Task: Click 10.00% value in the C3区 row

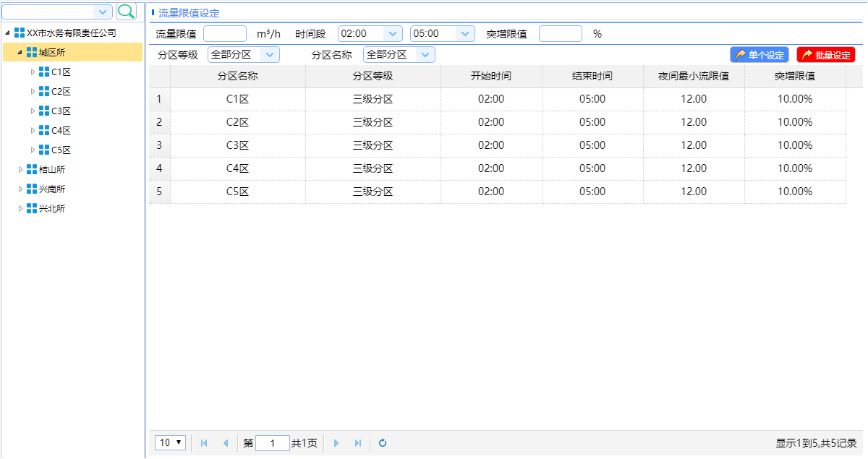Action: click(796, 145)
